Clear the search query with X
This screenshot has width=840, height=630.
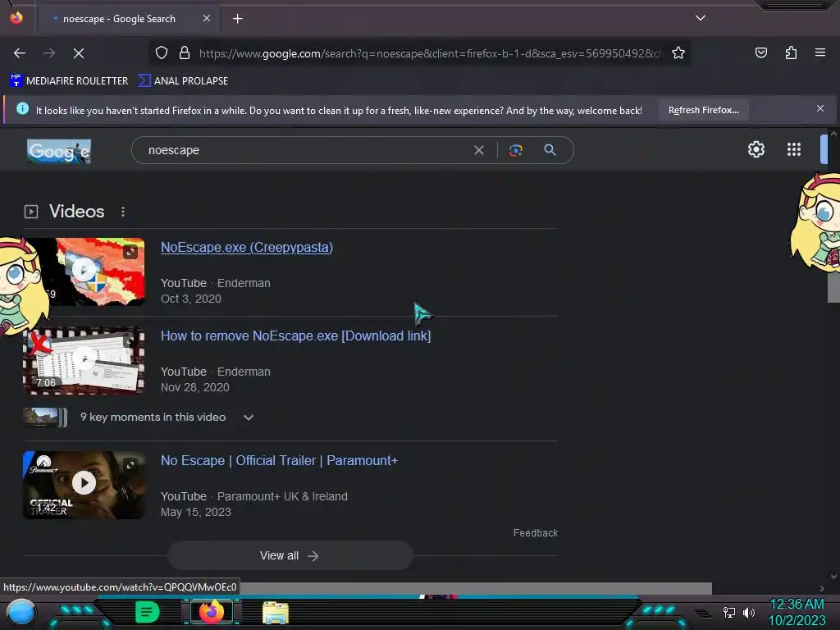(479, 151)
